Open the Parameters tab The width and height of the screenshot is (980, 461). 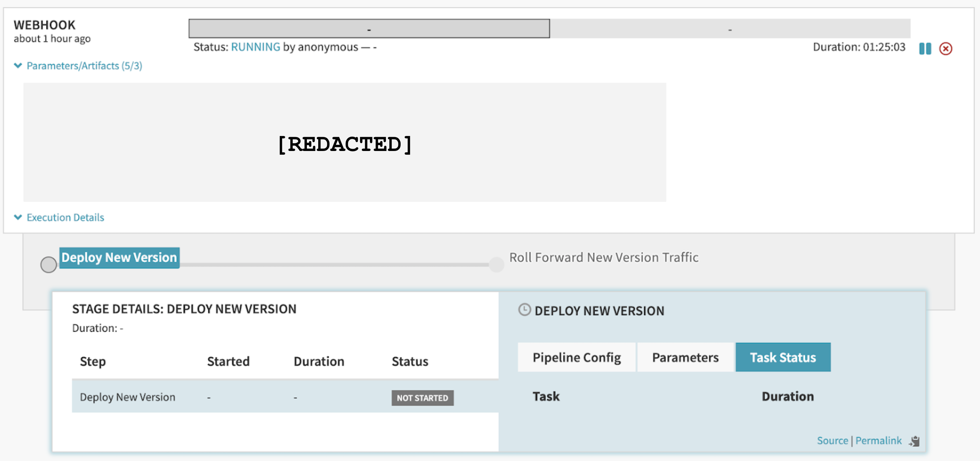point(685,357)
